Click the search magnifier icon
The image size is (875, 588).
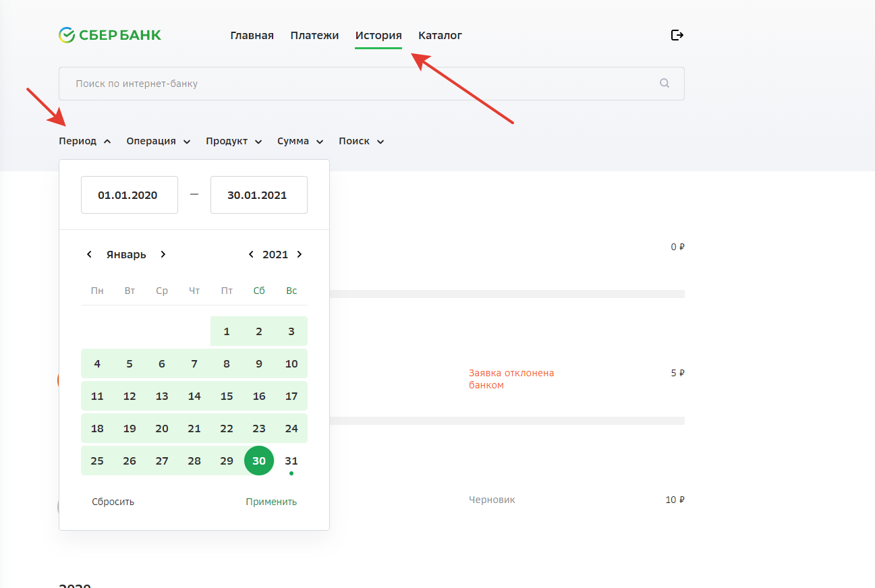(665, 84)
